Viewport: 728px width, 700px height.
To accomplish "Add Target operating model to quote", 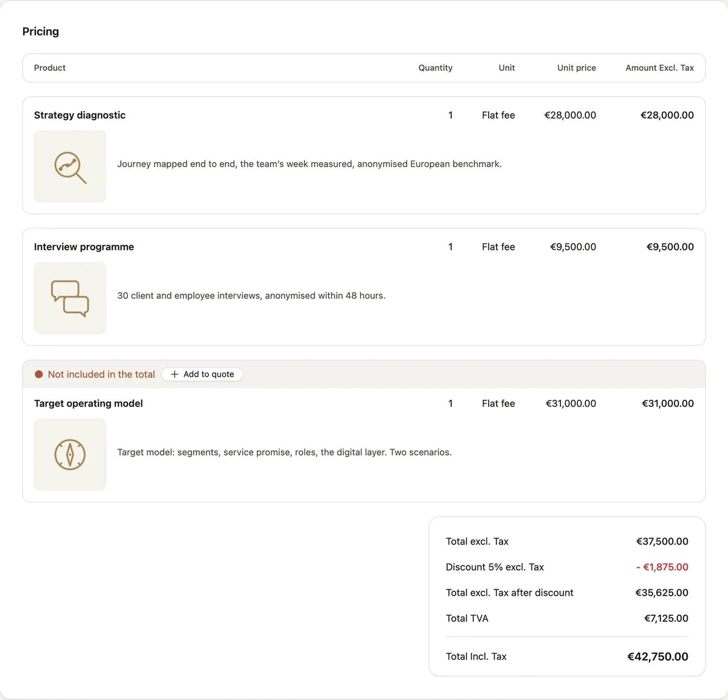I will pos(202,374).
